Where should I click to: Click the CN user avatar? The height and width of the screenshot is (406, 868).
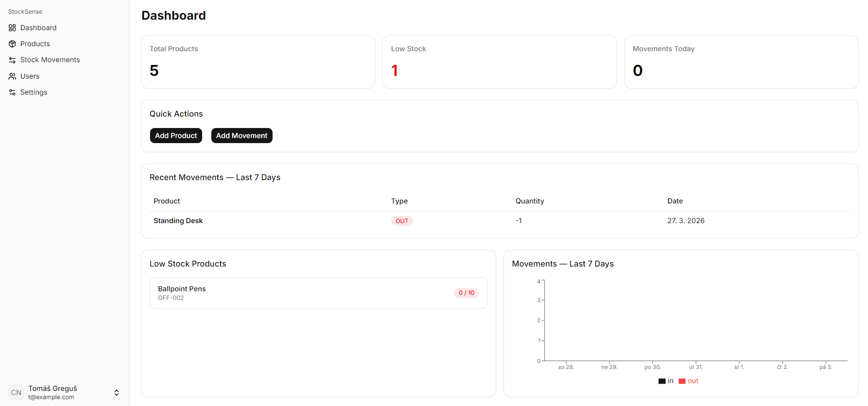tap(16, 392)
